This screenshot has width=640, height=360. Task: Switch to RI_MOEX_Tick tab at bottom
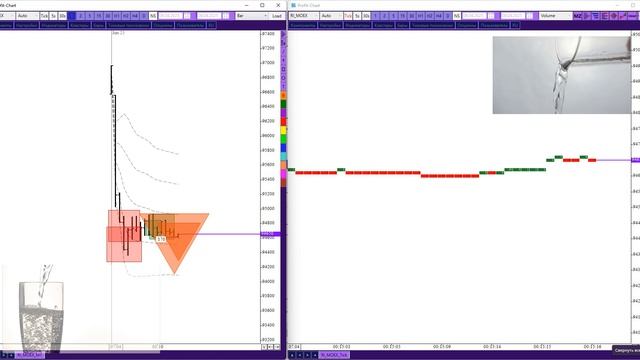334,355
